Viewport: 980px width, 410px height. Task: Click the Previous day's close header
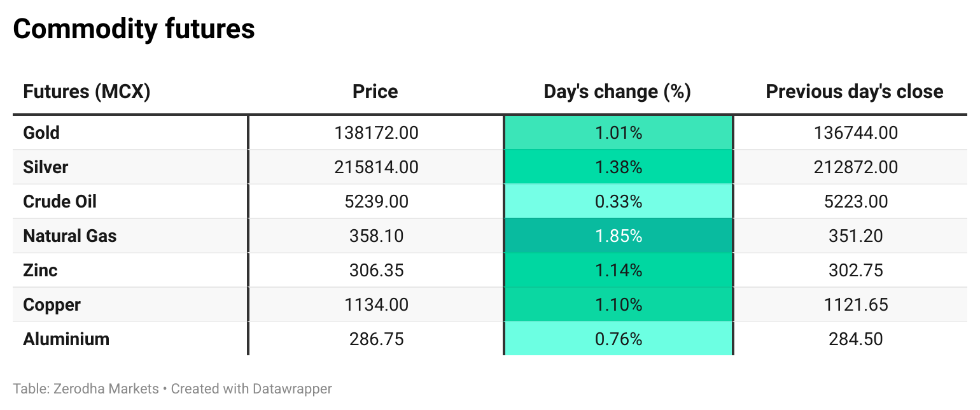(x=855, y=92)
